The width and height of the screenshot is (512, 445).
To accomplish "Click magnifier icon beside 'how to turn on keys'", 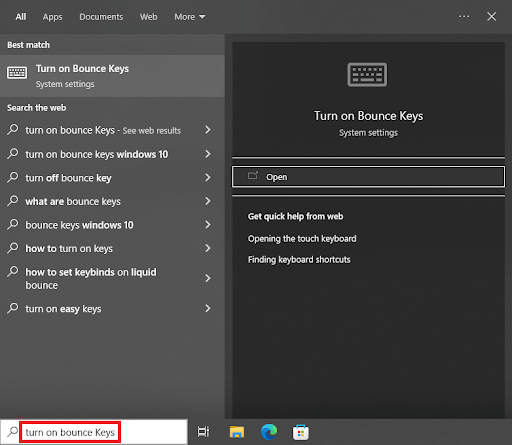I will coord(13,247).
